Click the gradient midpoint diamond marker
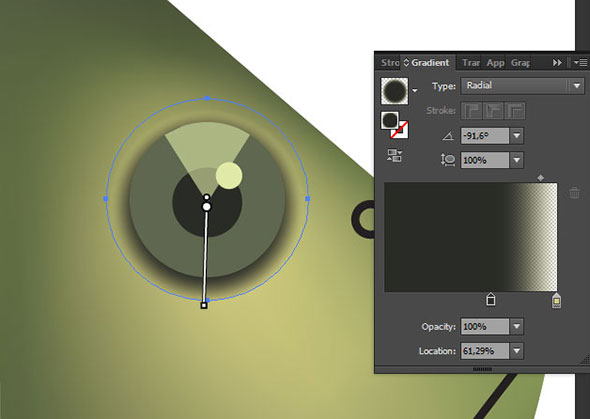 [540, 178]
